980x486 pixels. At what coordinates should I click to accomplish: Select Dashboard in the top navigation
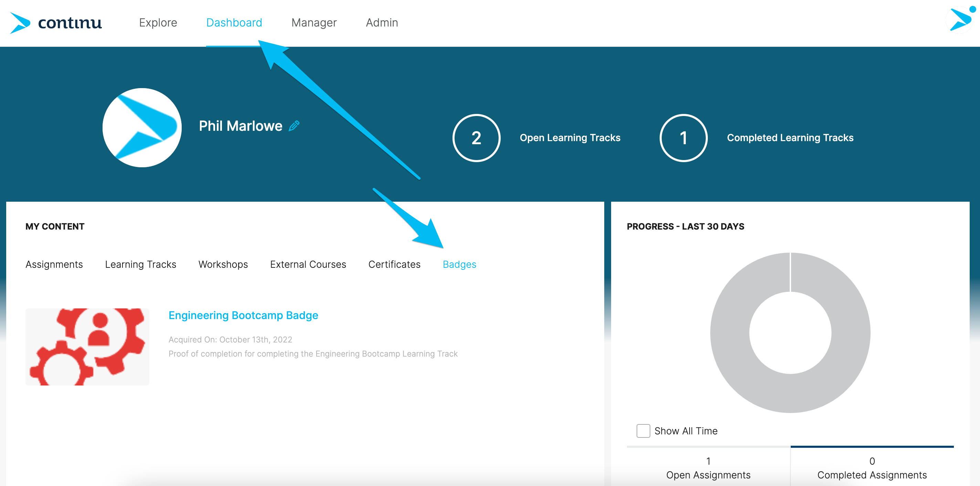click(234, 22)
